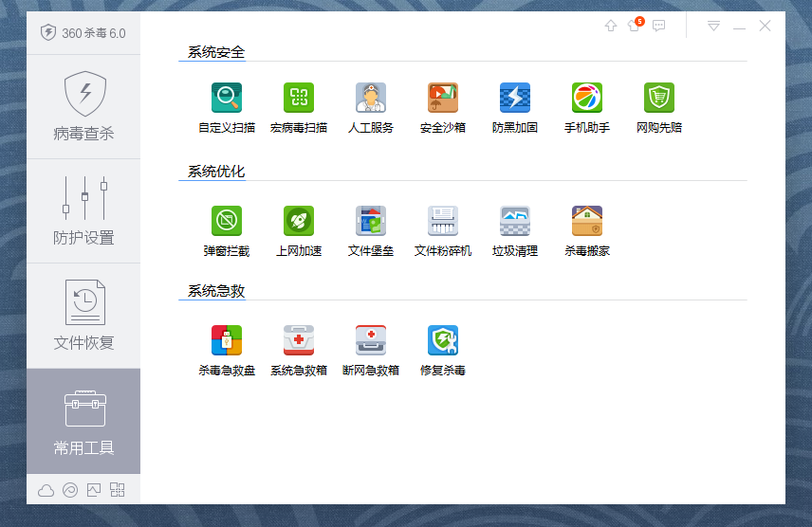Launch the 宏病毒扫描 macro virus scan
This screenshot has width=812, height=527.
[298, 108]
